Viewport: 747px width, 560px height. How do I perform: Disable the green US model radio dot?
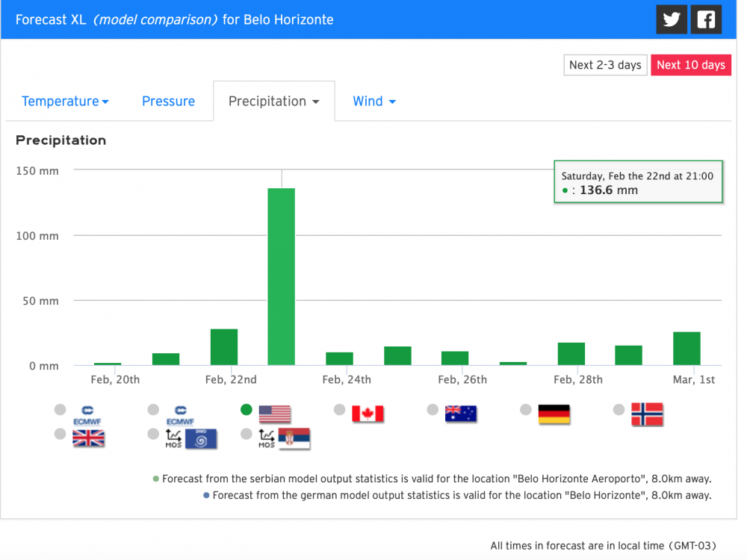[246, 409]
